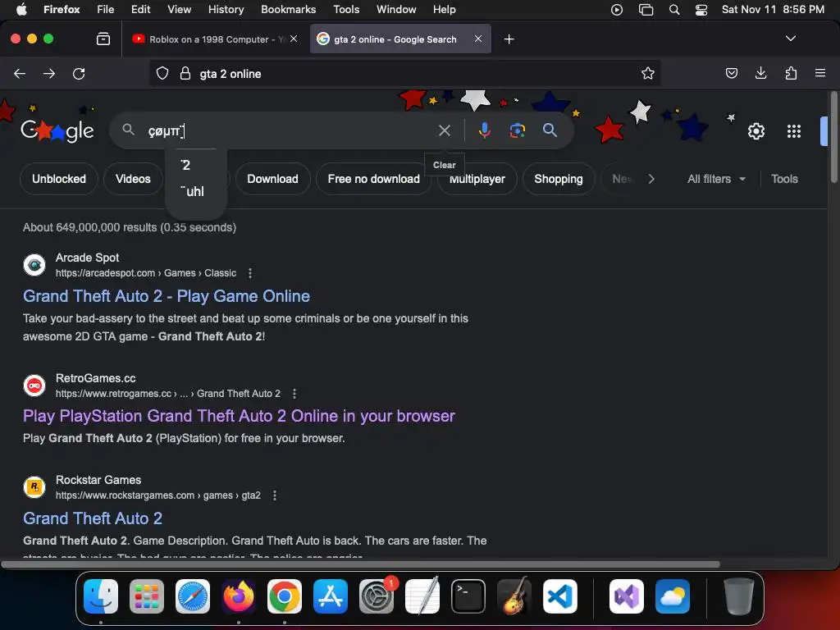Open the tracking protection shield

pos(162,73)
